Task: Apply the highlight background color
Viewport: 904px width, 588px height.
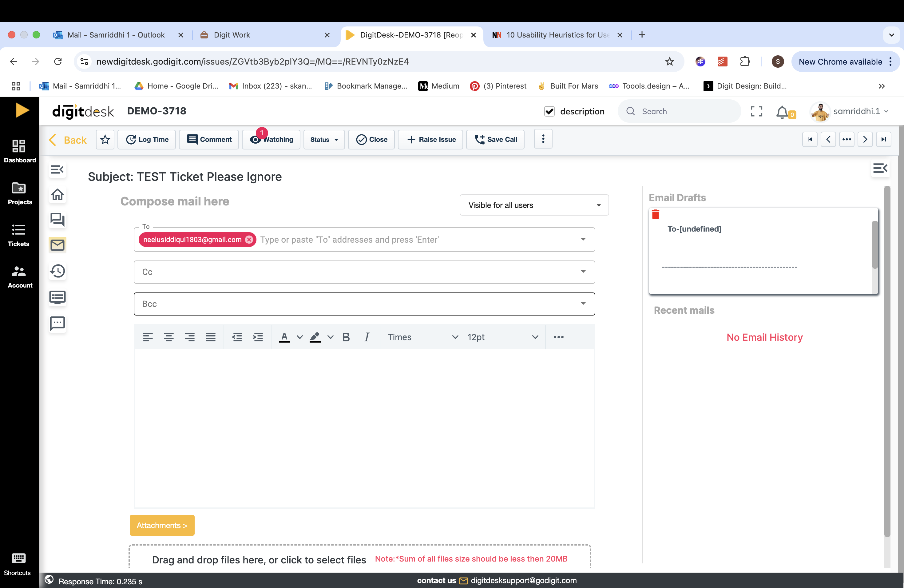Action: 315,337
